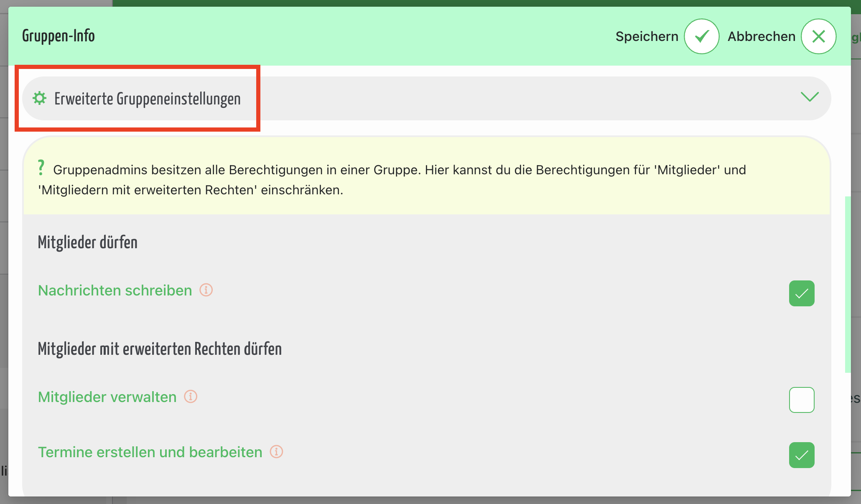The image size is (861, 504).
Task: Collapse section with the green chevron arrow
Action: (810, 97)
